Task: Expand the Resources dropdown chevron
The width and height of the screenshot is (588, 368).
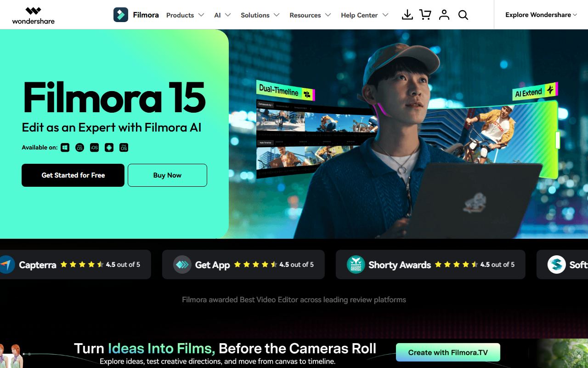Action: [328, 15]
